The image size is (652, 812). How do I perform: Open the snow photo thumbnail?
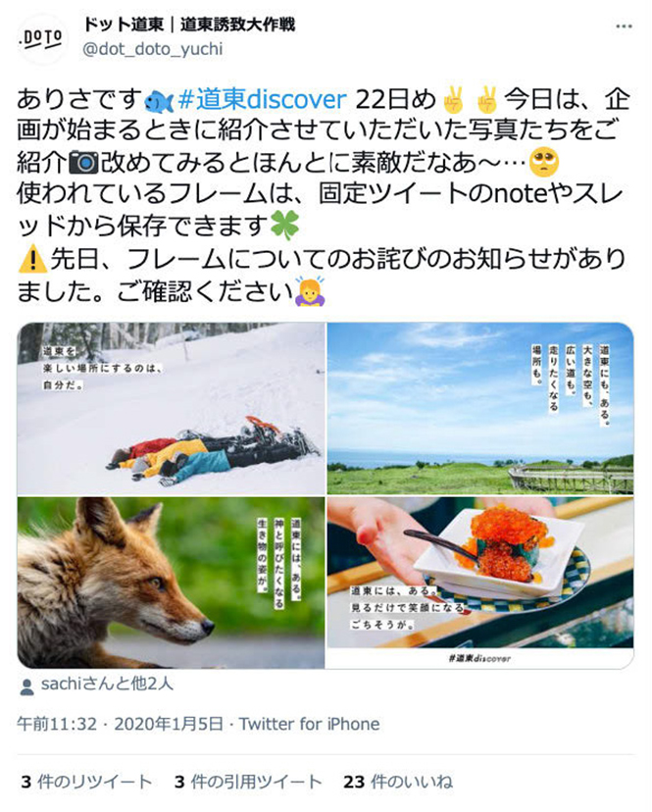pos(172,409)
